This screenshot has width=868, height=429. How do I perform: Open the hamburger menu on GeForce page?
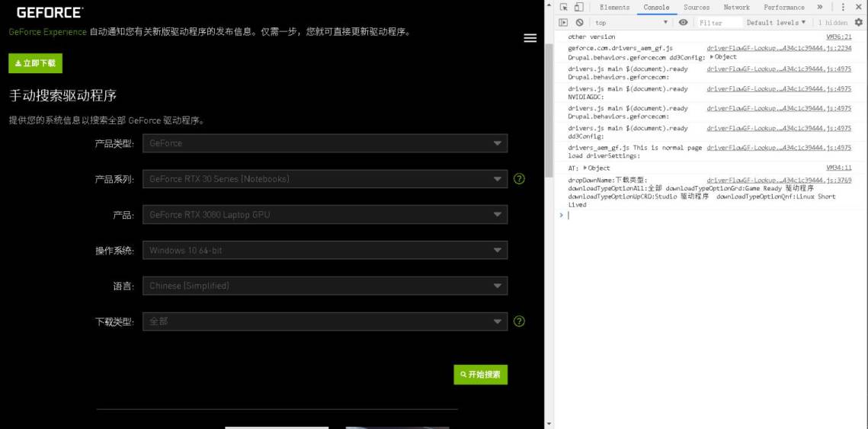click(x=530, y=37)
